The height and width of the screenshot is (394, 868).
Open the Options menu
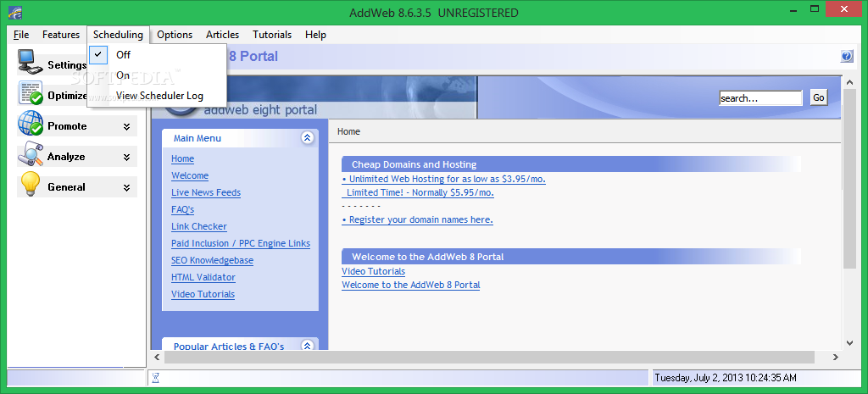point(175,34)
